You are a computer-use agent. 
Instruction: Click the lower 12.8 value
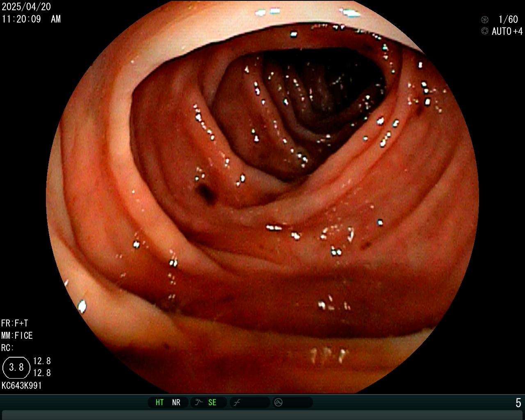tap(42, 373)
